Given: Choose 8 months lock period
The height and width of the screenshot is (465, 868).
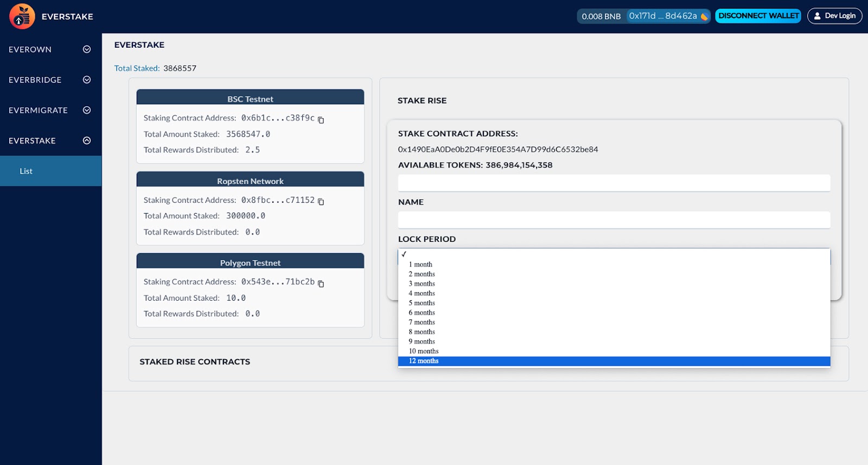Looking at the screenshot, I should (x=614, y=332).
